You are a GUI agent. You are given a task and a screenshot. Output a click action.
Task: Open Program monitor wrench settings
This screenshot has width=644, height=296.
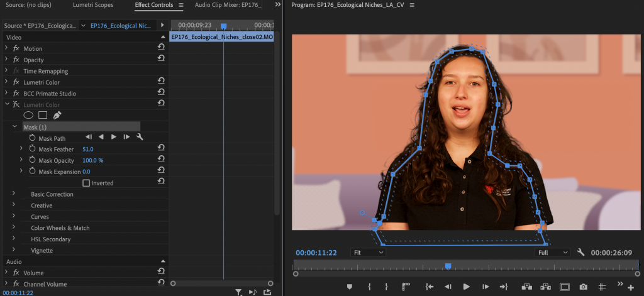(580, 253)
